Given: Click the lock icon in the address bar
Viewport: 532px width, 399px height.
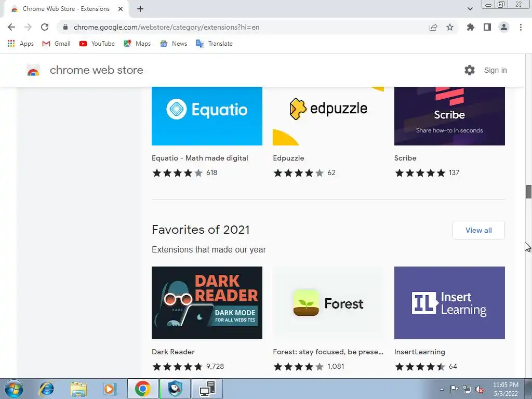Looking at the screenshot, I should 65,27.
